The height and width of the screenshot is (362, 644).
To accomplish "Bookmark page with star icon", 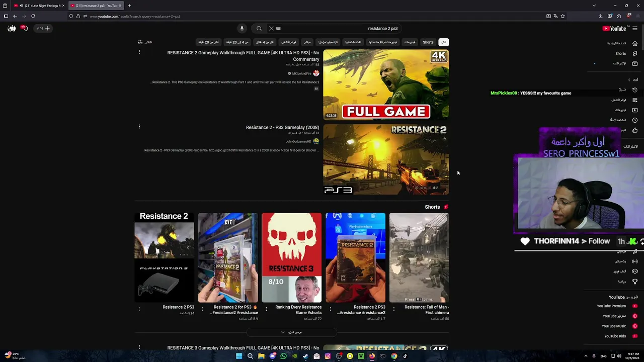I will [562, 16].
